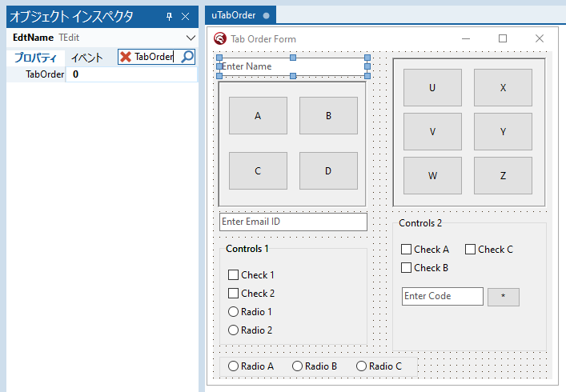Select Radio 1 option

[233, 312]
